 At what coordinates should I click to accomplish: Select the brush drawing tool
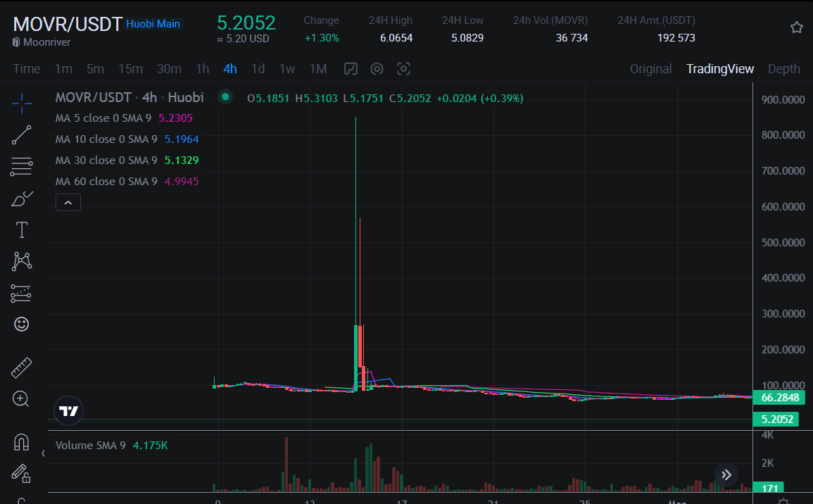coord(21,199)
